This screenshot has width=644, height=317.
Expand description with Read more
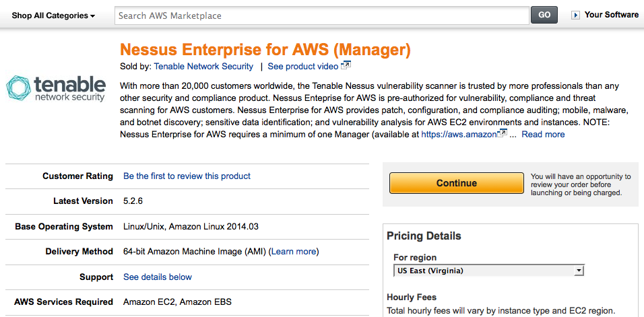click(x=543, y=134)
